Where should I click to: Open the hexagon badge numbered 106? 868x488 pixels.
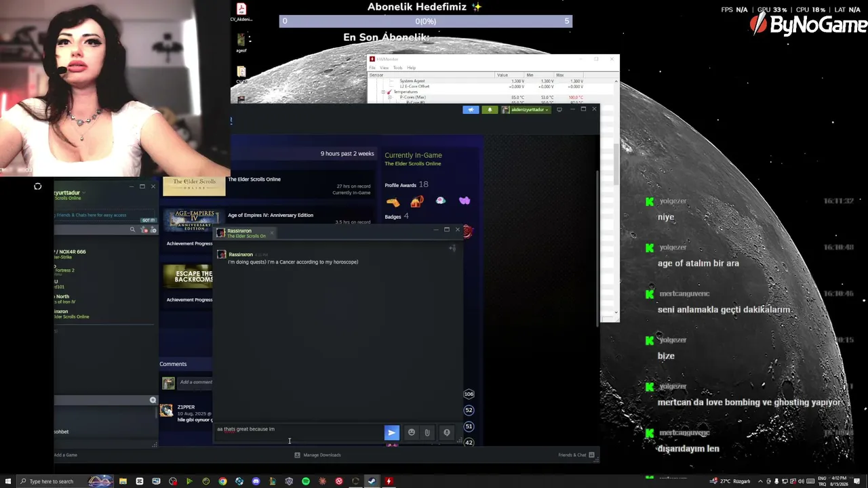469,394
